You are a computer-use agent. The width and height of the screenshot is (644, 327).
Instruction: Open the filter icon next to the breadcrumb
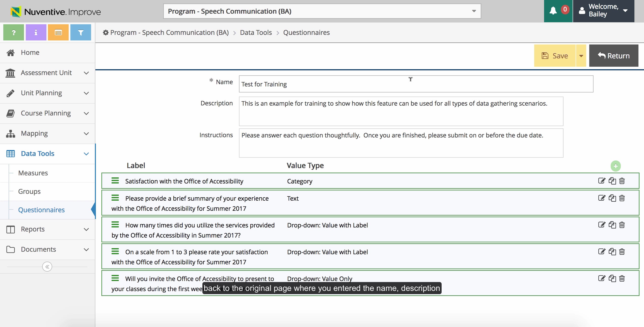[x=80, y=32]
